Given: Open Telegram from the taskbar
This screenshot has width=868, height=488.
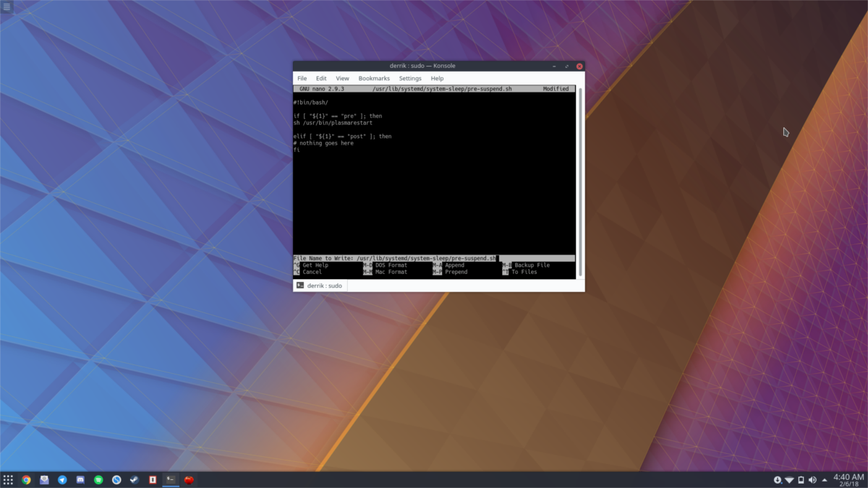Looking at the screenshot, I should [x=62, y=479].
